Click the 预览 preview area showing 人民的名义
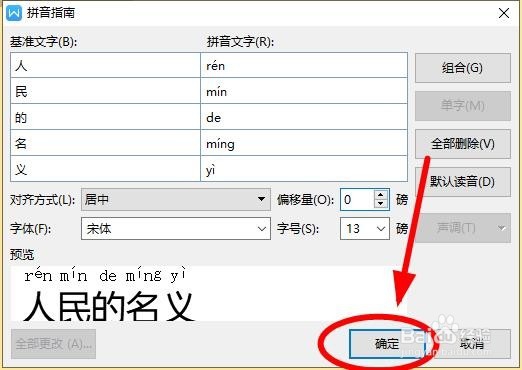 (x=209, y=294)
